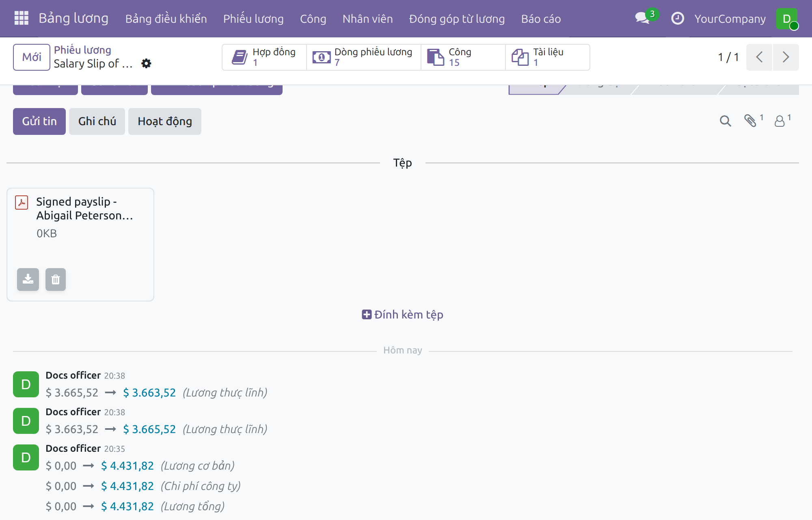
Task: Open the Đóng góp từ lương menu
Action: (457, 19)
